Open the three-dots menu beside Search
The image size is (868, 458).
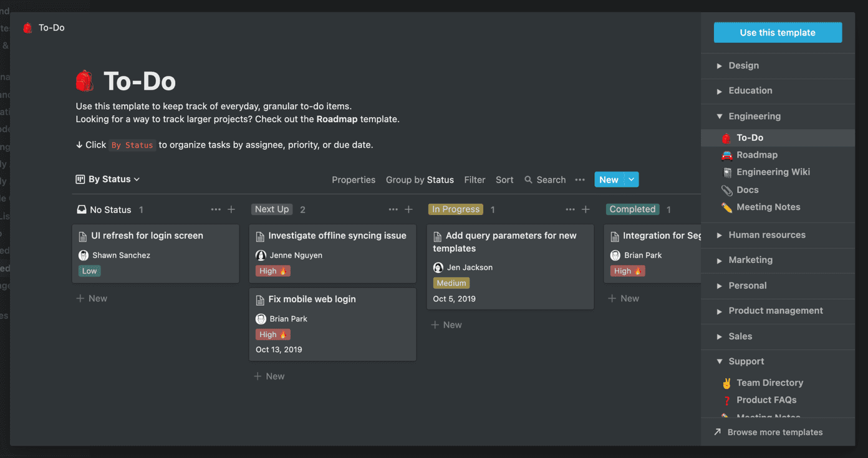pyautogui.click(x=580, y=179)
